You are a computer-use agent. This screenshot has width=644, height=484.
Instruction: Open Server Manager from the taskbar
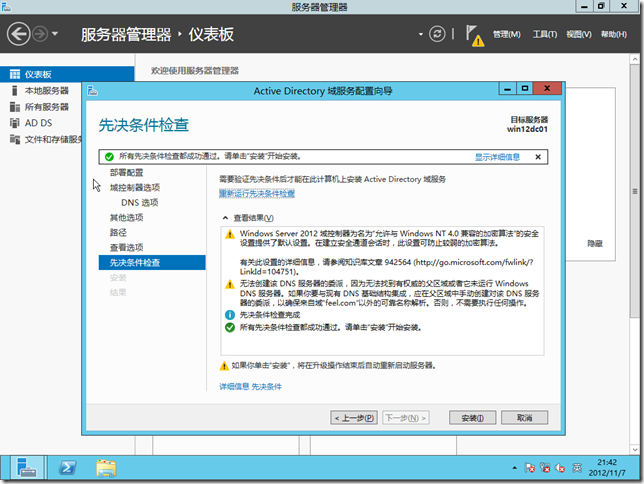(27, 468)
